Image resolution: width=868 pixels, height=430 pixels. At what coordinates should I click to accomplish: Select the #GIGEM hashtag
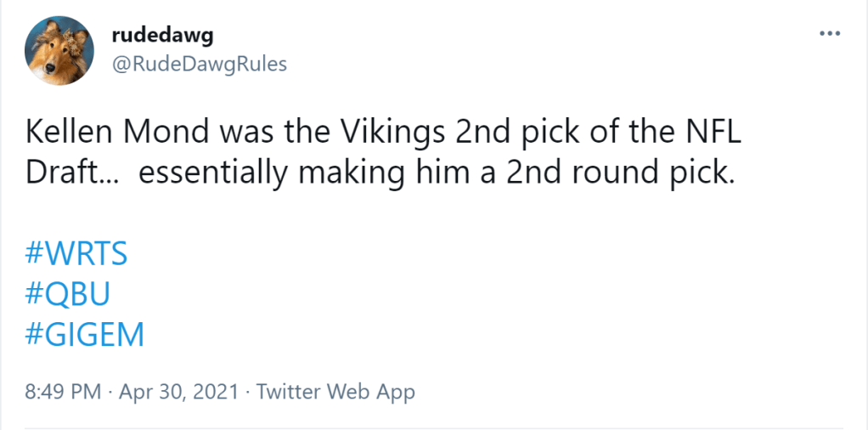85,333
